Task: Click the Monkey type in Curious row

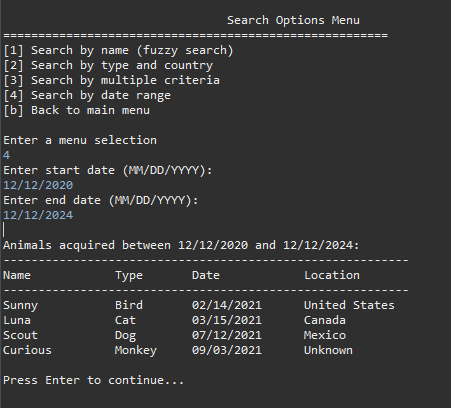Action: point(136,350)
